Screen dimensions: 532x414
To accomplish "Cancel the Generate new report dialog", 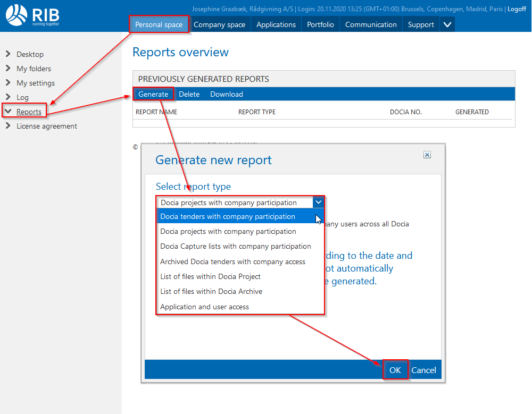I will pos(424,370).
